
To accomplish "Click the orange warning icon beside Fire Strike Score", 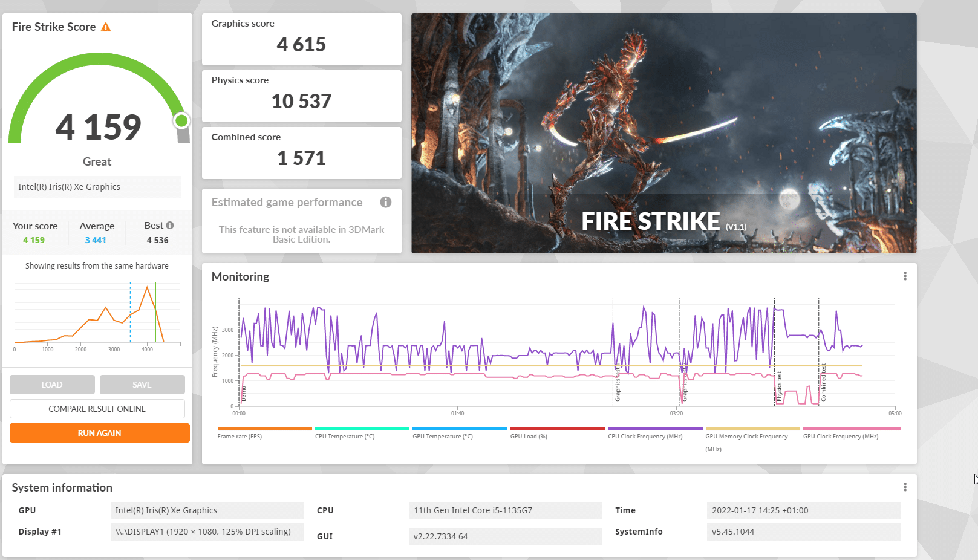I will tap(106, 27).
